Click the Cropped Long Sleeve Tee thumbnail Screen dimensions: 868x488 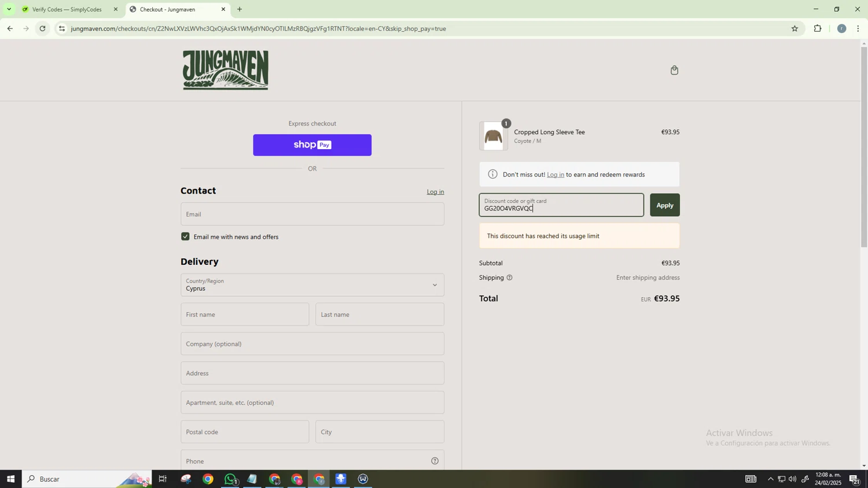493,136
